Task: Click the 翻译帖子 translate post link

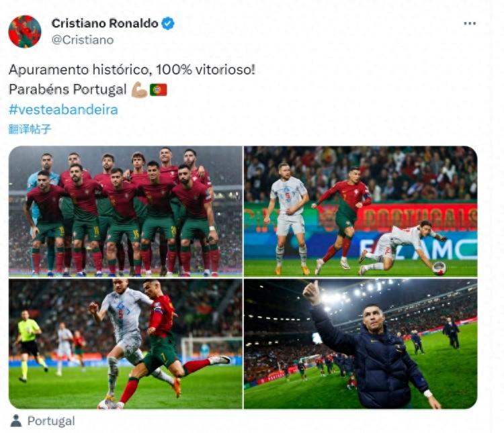Action: (x=30, y=129)
